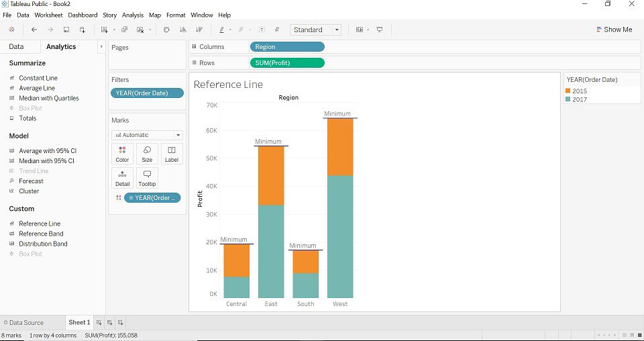The height and width of the screenshot is (341, 644).
Task: Open dropdown arrow next to Show/hide cards icon
Action: pyautogui.click(x=368, y=30)
